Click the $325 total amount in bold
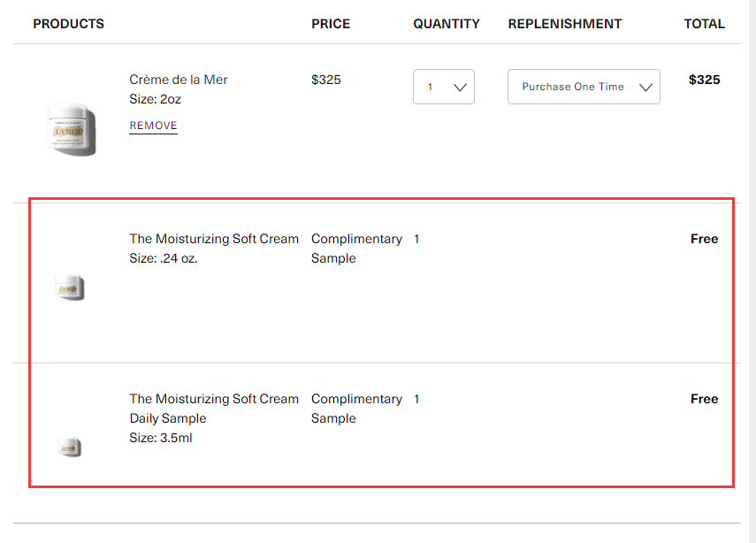This screenshot has height=543, width=756. (x=705, y=80)
